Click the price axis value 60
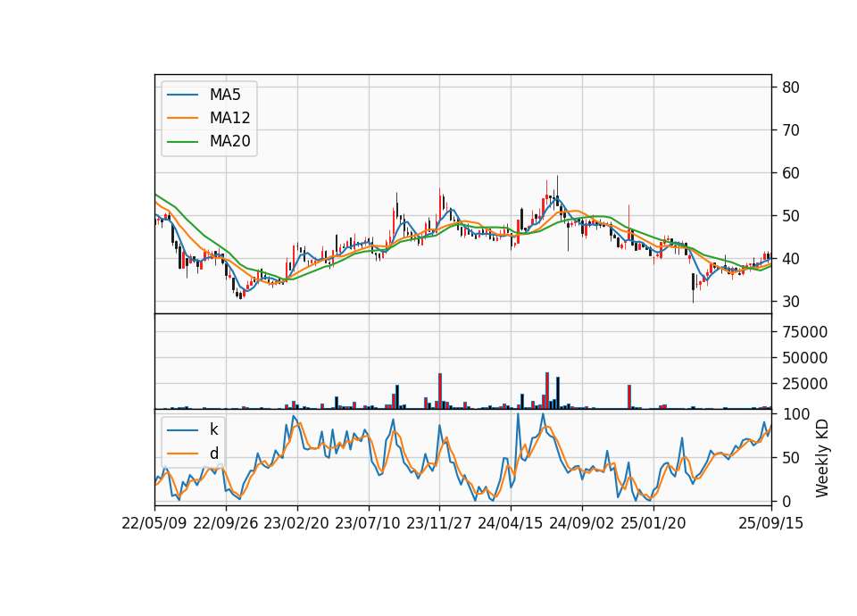857x616 pixels. tap(791, 173)
